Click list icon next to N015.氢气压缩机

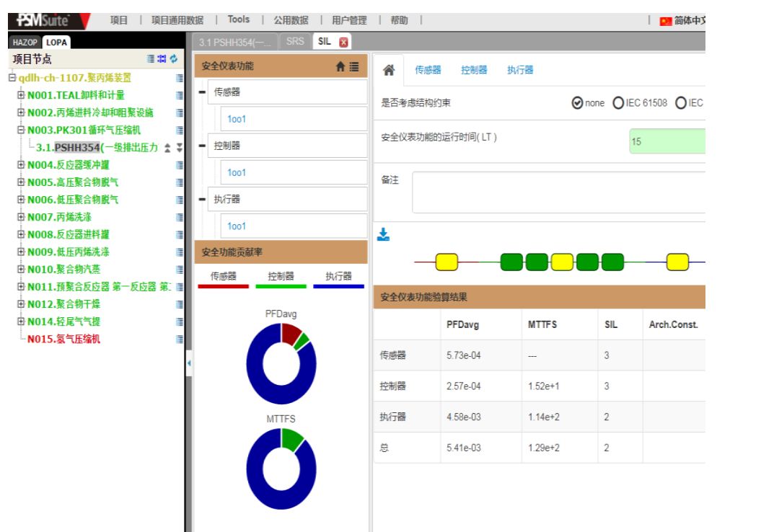pos(179,339)
